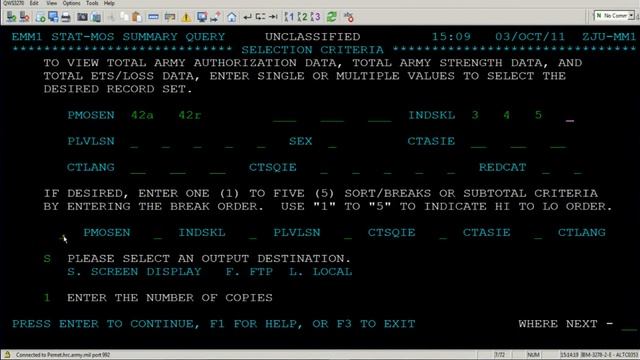Open the Tools menu
The image size is (640, 360).
[x=92, y=3]
